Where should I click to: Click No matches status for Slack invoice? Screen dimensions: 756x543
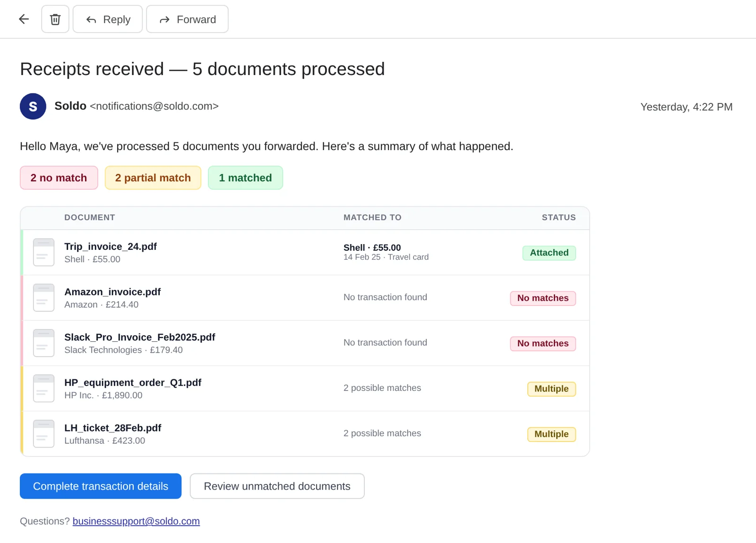click(x=543, y=343)
